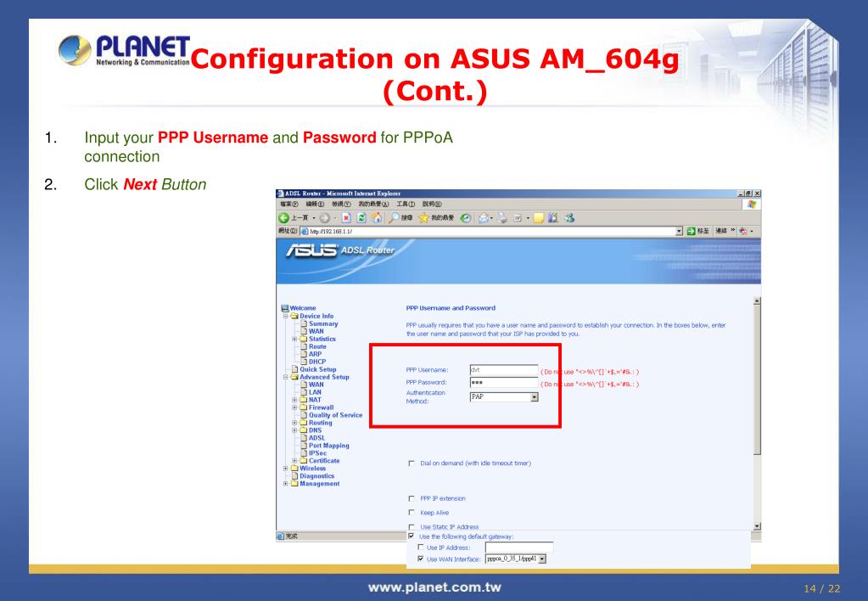Open the 檢視(V) View menu
Viewport: 868px width, 601px height.
coord(342,204)
